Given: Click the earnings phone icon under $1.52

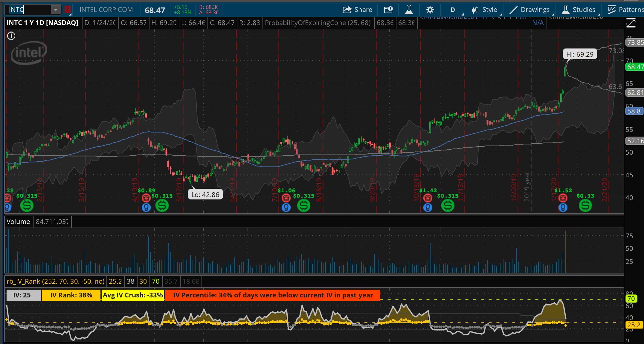Looking at the screenshot, I should coord(563,198).
